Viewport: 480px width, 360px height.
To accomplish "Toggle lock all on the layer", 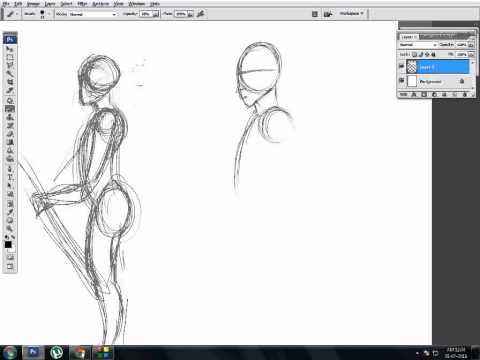I will point(433,54).
